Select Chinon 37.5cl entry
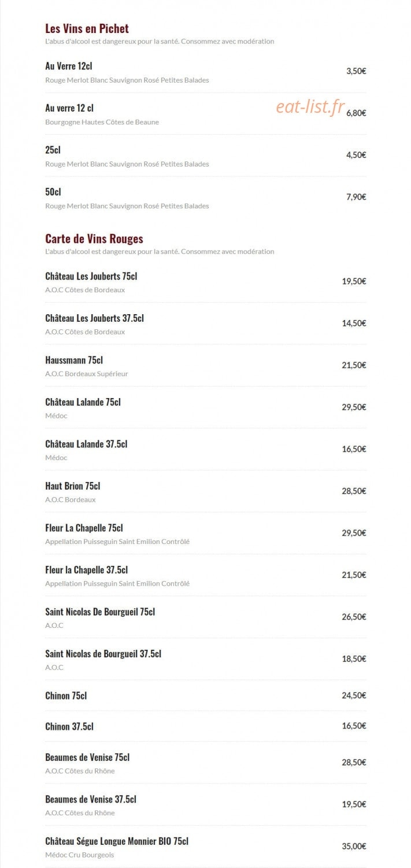The width and height of the screenshot is (411, 868). pos(206,726)
